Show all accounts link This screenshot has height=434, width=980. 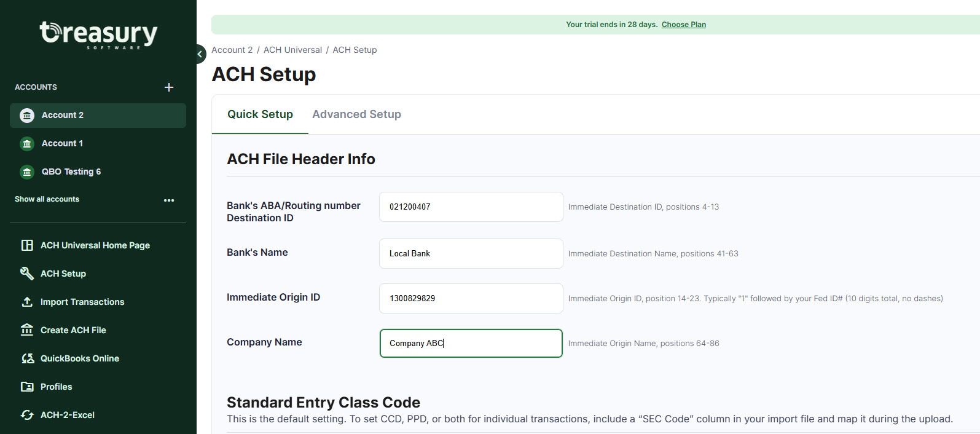pyautogui.click(x=47, y=199)
